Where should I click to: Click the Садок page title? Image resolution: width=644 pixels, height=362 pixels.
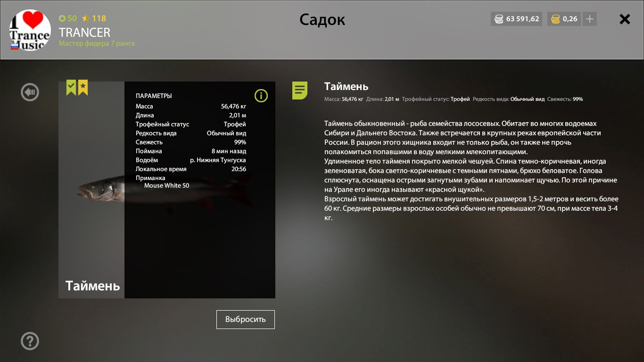click(322, 20)
